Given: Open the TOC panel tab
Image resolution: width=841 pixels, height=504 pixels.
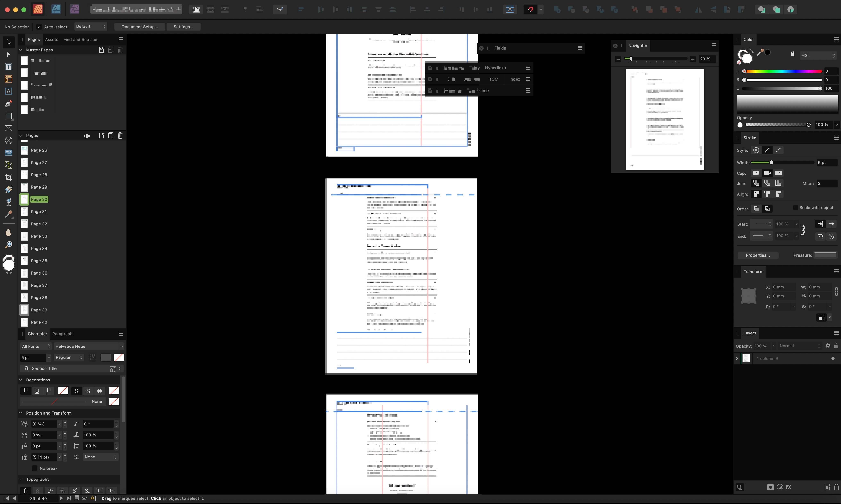Looking at the screenshot, I should coord(493,79).
